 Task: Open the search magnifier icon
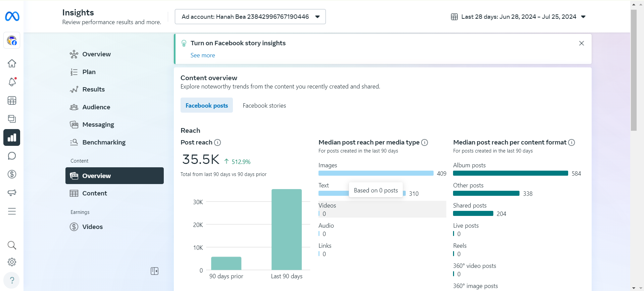click(x=12, y=245)
